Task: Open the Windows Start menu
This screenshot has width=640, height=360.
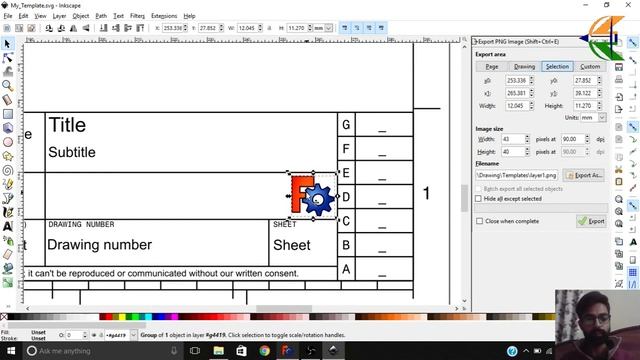Action: (x=11, y=351)
